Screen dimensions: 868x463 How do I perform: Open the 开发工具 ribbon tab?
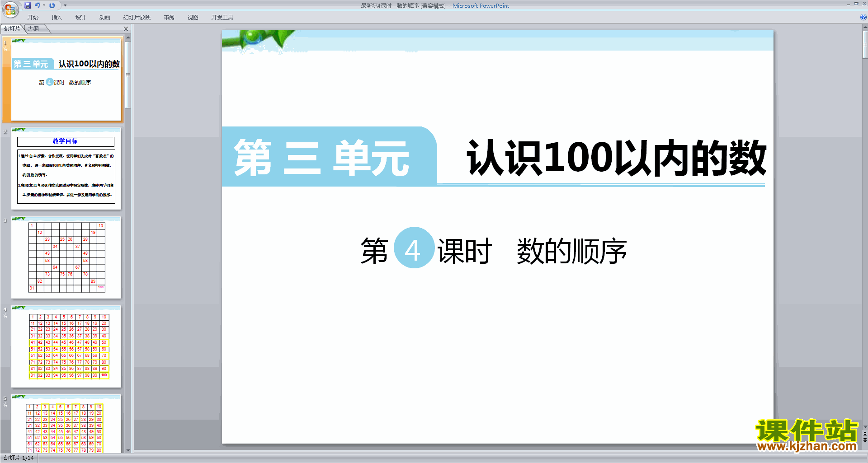[x=222, y=18]
